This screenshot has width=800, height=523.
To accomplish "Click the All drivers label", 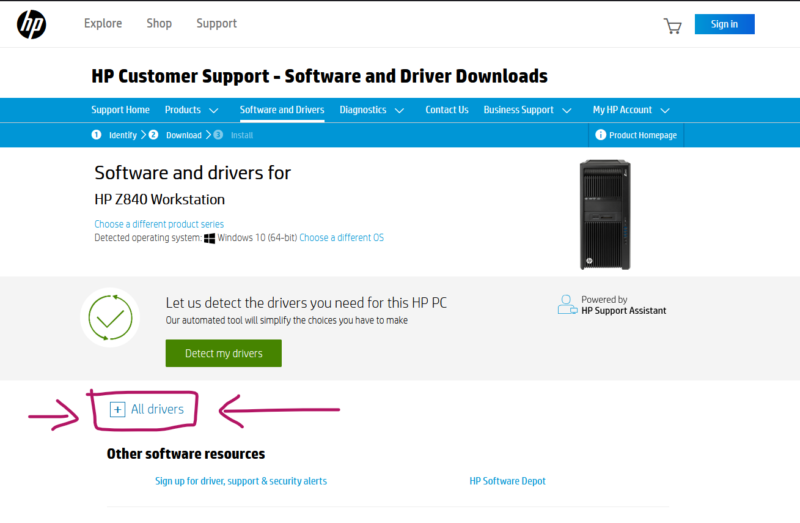I will pyautogui.click(x=157, y=409).
